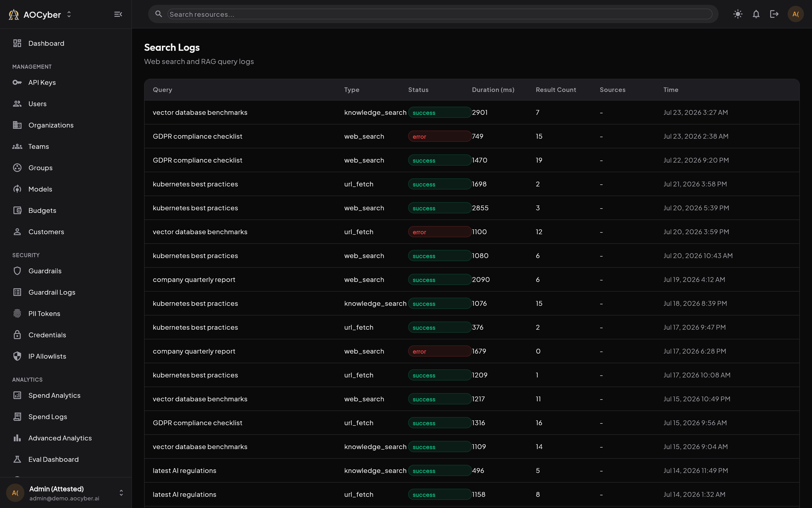Click the API Keys key icon
The image size is (812, 508).
point(17,82)
